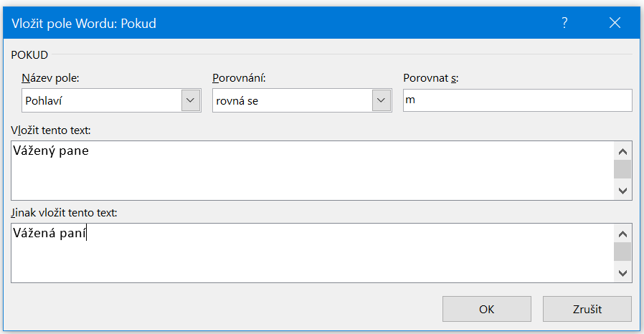Focus the Porovnat s input field
This screenshot has width=644, height=334.
517,100
